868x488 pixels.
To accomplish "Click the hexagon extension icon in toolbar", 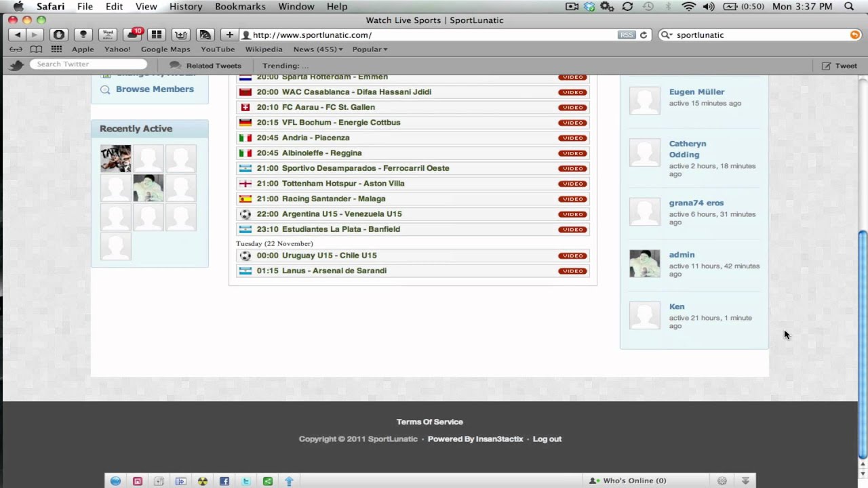I will (59, 35).
